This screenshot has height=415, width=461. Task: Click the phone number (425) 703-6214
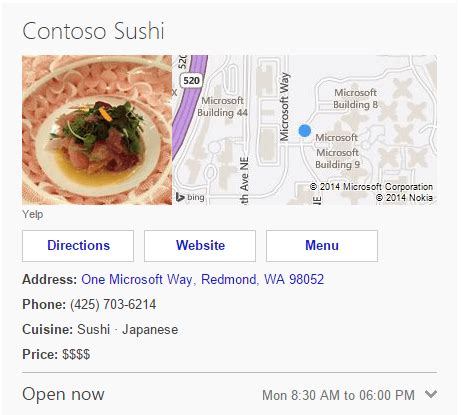point(113,304)
